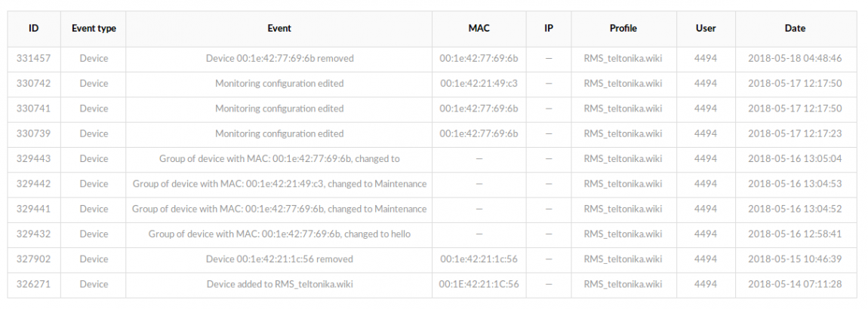Click the ID column header
Viewport: 868px width, 309px height.
34,29
